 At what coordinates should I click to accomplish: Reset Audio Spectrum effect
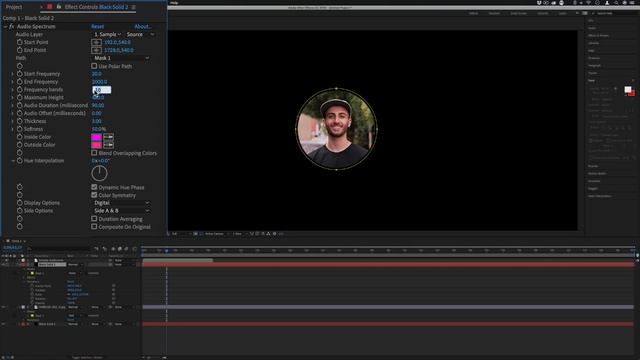tap(98, 26)
